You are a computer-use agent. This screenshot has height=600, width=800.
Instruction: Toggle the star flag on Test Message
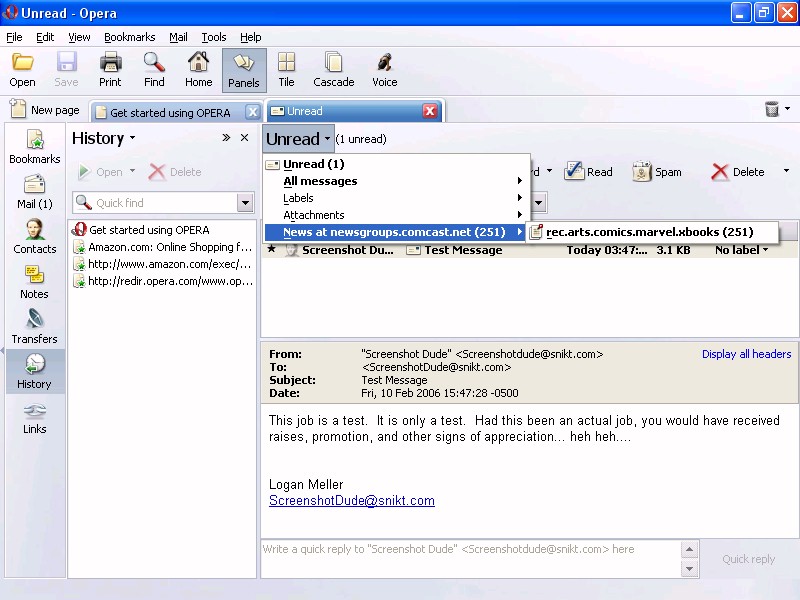pyautogui.click(x=271, y=250)
